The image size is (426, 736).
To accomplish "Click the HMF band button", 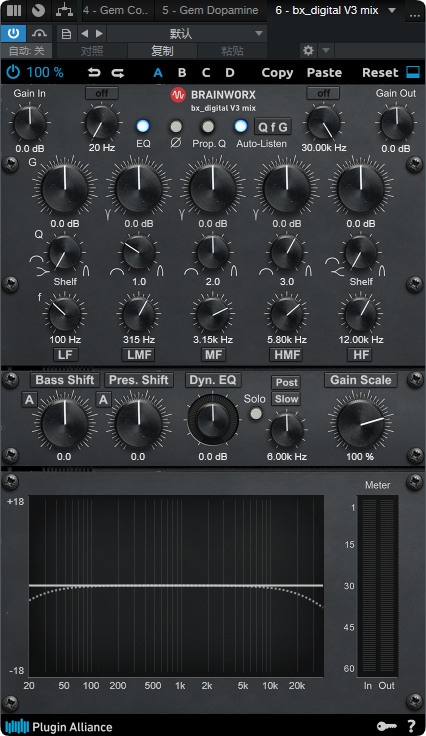I will coord(287,355).
